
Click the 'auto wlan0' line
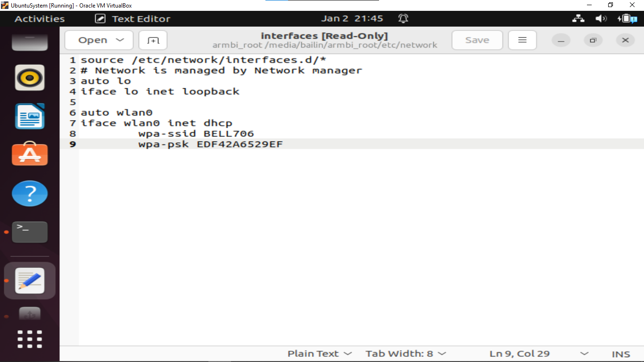[x=116, y=112]
